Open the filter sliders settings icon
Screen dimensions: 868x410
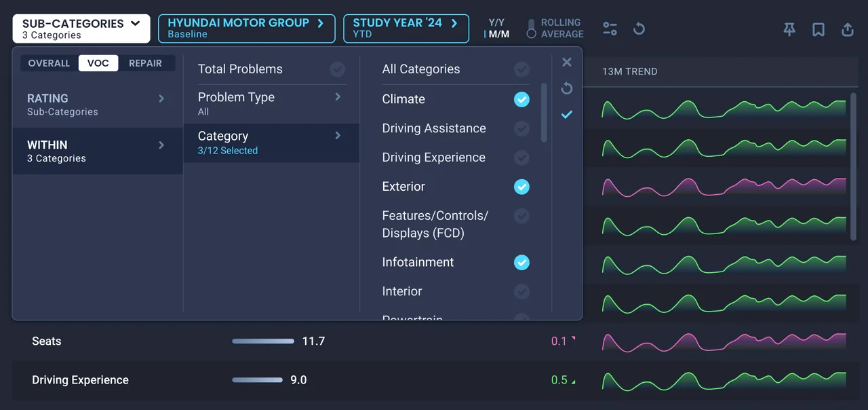610,29
